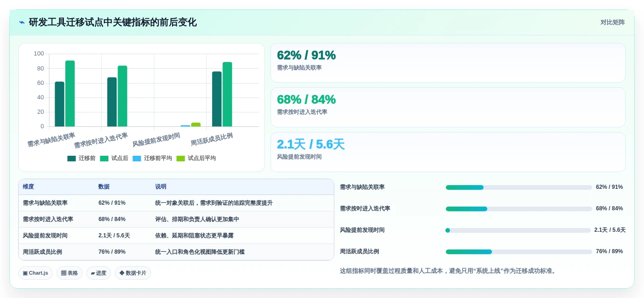Click the 周活跃成员比例 progress bar

tap(519, 252)
